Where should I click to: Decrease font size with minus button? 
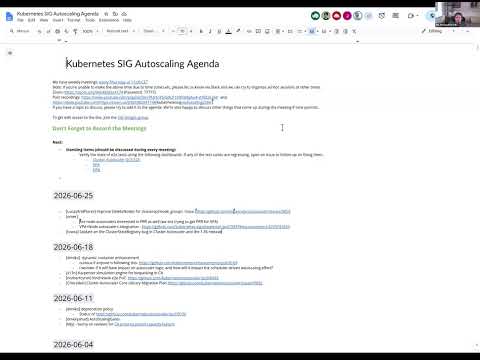coord(173,31)
